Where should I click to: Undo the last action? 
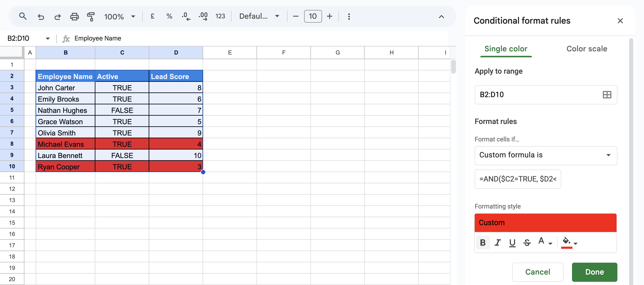click(41, 16)
